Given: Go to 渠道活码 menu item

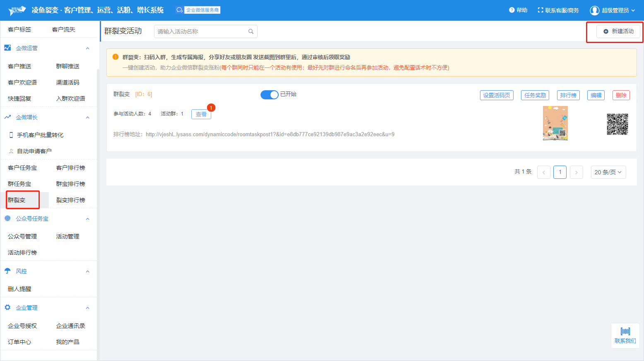Looking at the screenshot, I should (x=68, y=82).
